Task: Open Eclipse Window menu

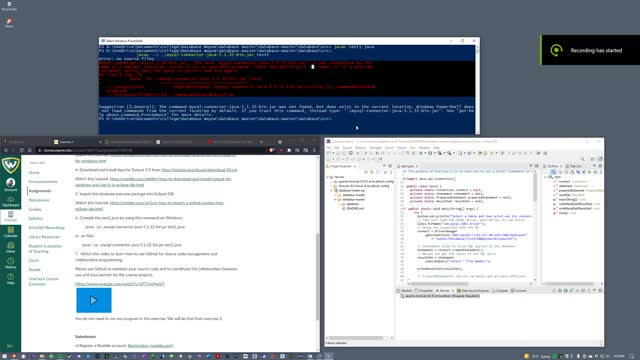Action: point(424,148)
